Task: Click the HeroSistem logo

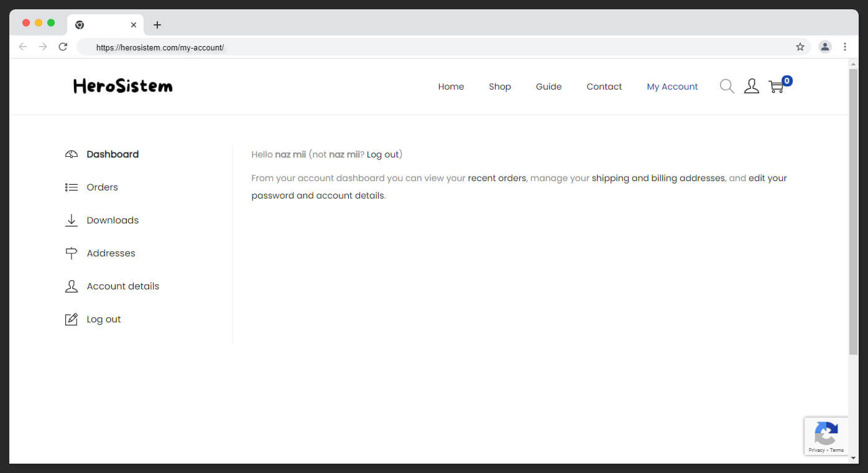Action: pos(123,87)
